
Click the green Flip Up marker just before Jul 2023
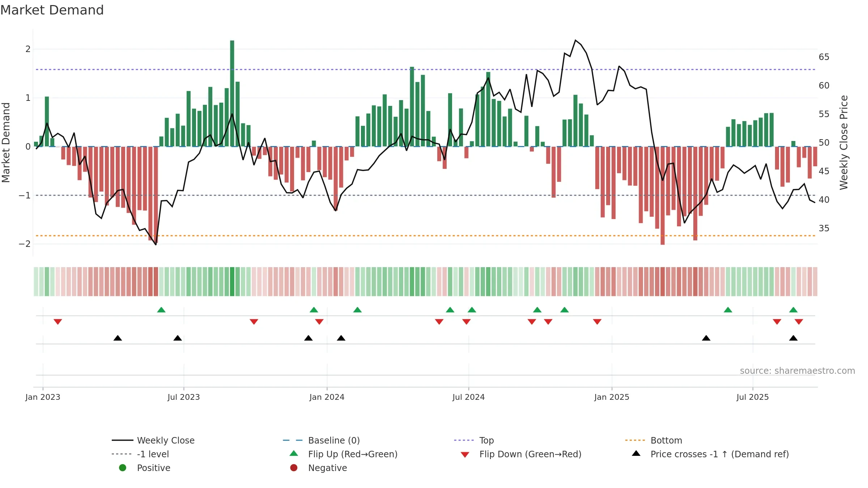point(161,310)
